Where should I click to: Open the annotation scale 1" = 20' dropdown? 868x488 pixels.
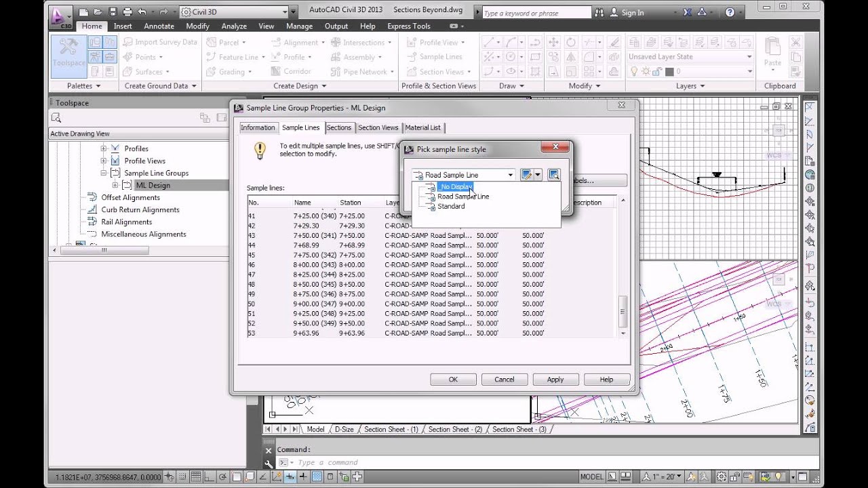pos(663,476)
